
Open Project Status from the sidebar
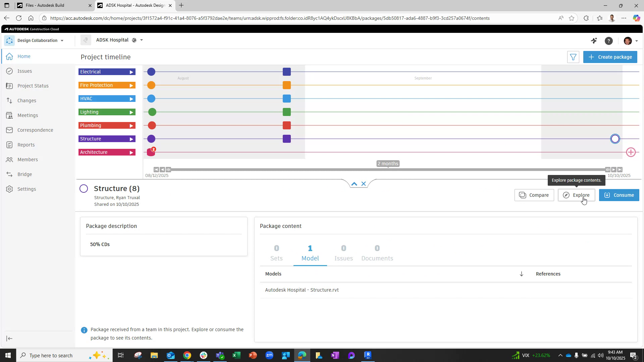click(33, 86)
